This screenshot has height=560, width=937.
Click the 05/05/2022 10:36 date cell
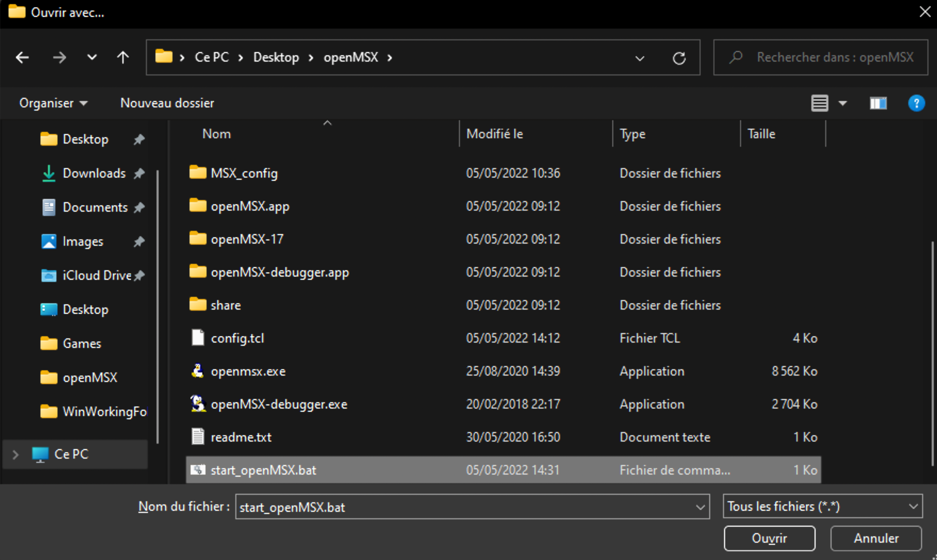pos(513,173)
